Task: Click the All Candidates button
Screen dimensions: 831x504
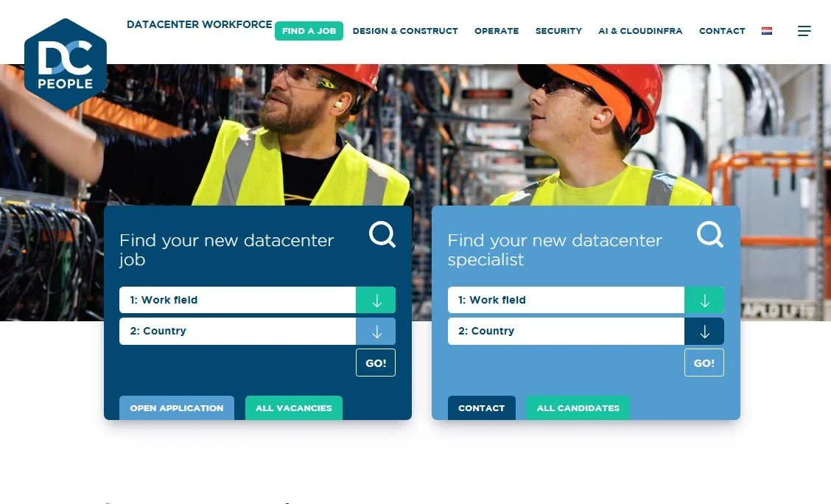Action: [578, 408]
